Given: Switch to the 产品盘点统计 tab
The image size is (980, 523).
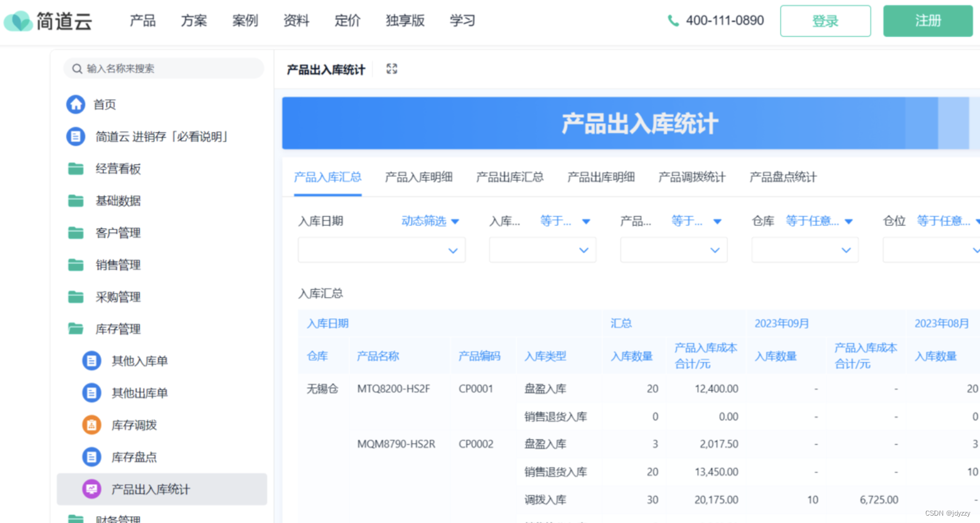Looking at the screenshot, I should tap(783, 177).
